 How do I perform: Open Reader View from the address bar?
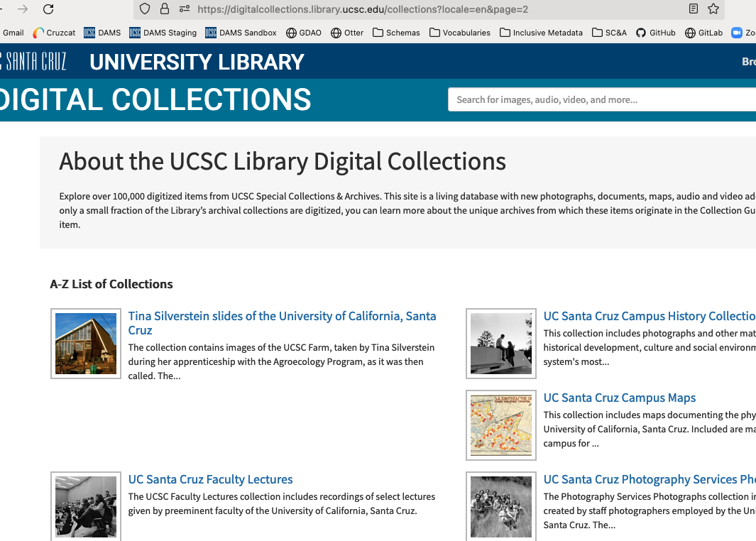(x=692, y=10)
